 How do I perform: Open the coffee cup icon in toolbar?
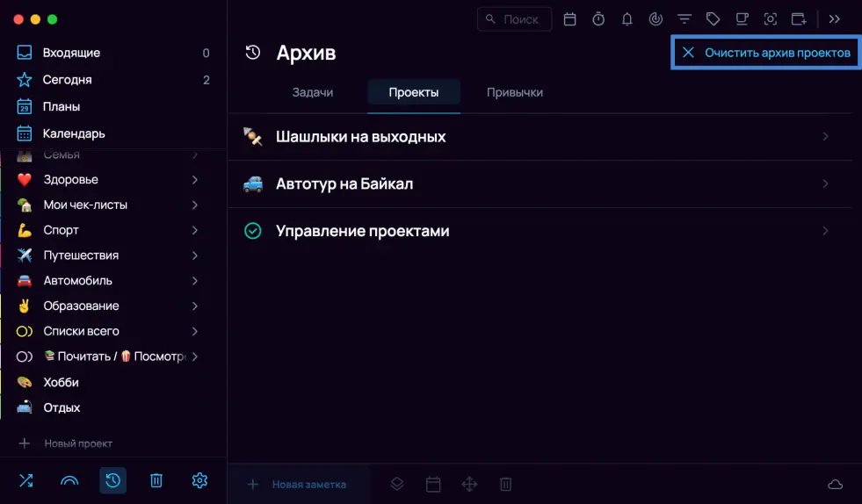(x=742, y=19)
